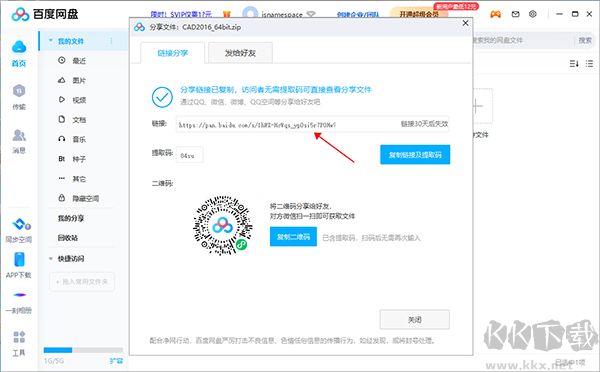Click the 搜索 search button

585,40
